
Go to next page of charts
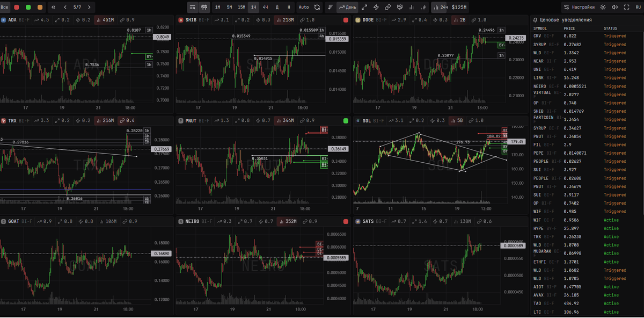click(x=89, y=8)
